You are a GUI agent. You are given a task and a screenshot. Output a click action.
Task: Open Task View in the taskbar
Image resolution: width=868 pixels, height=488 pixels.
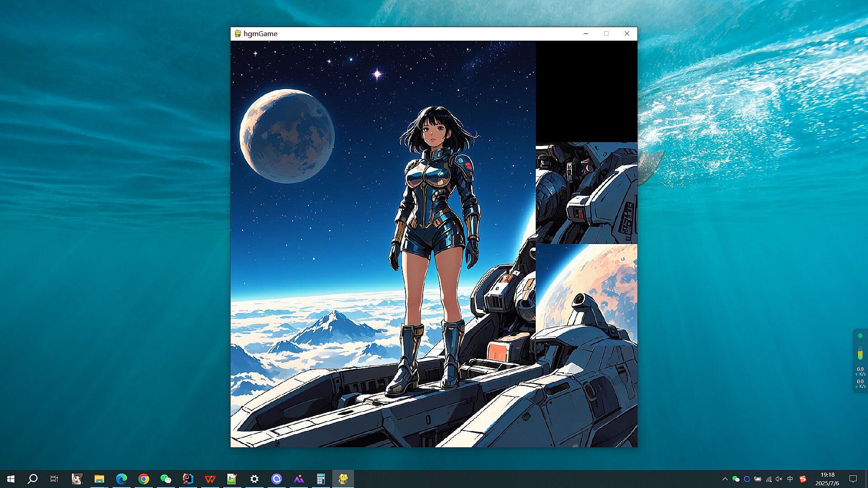pyautogui.click(x=54, y=479)
